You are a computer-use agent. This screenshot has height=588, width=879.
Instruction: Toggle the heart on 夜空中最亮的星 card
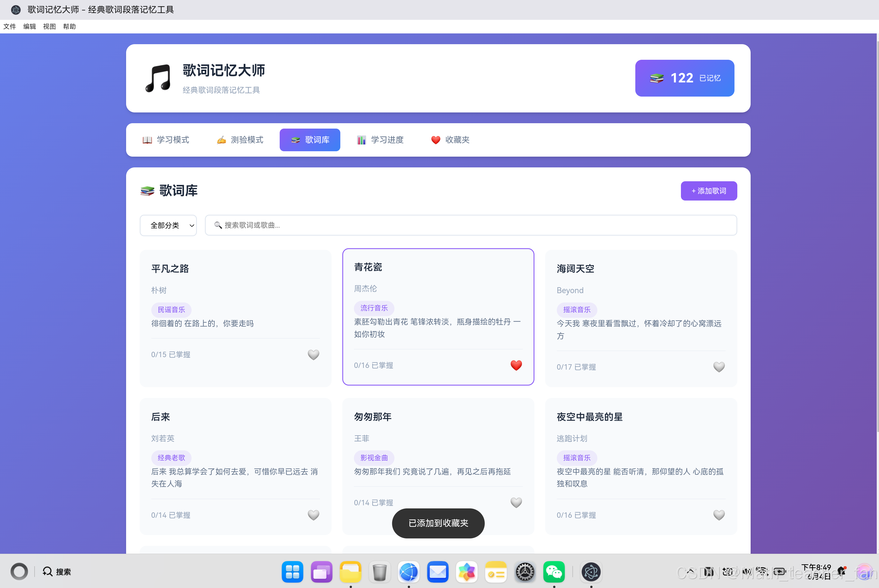[x=719, y=515]
